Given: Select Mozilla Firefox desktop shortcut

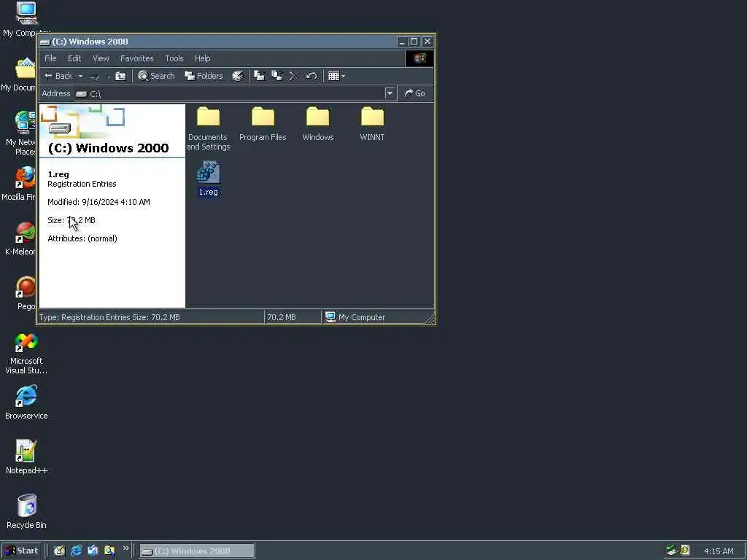Looking at the screenshot, I should point(19,183).
